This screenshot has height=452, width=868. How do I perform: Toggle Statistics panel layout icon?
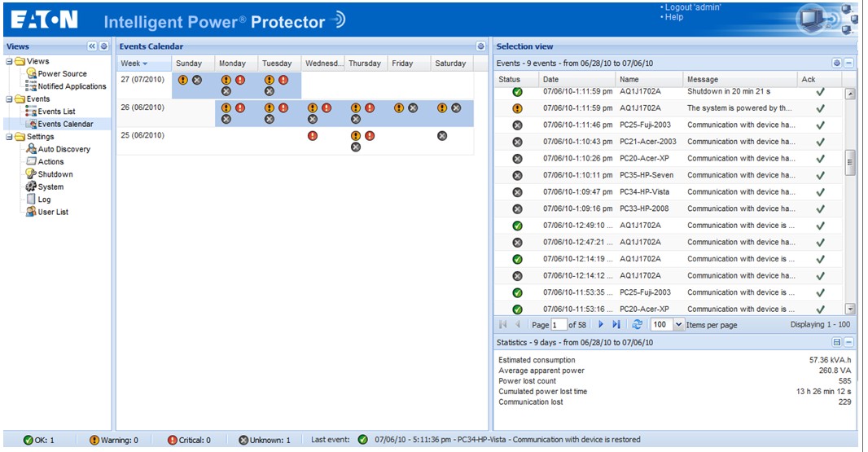pyautogui.click(x=837, y=342)
